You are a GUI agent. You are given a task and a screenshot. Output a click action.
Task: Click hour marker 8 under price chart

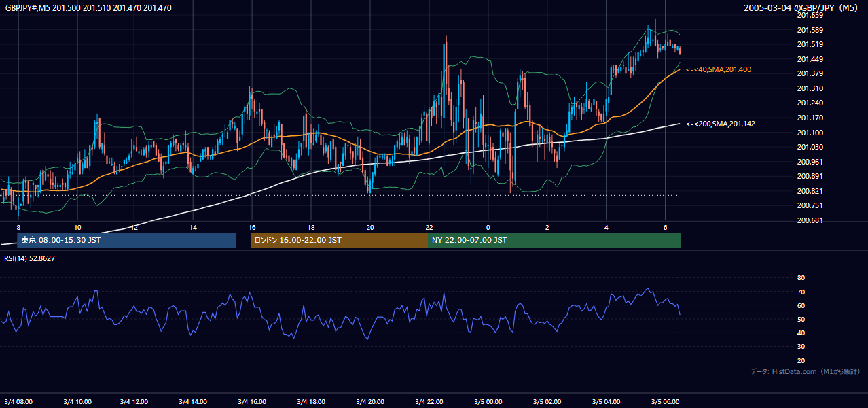click(18, 227)
